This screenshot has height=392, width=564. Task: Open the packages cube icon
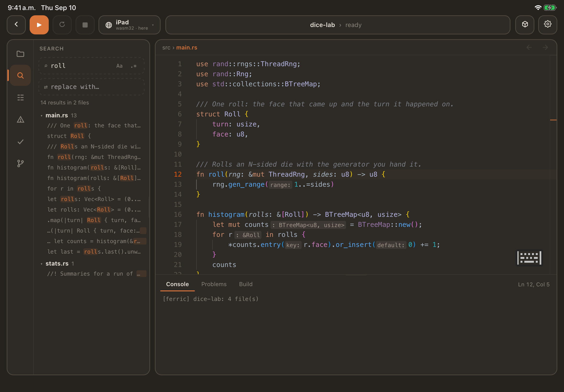(x=525, y=25)
